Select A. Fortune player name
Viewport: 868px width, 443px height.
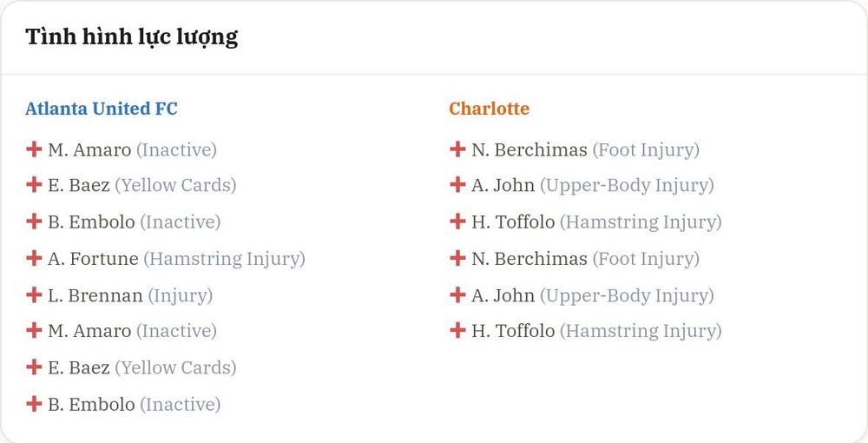pyautogui.click(x=93, y=259)
